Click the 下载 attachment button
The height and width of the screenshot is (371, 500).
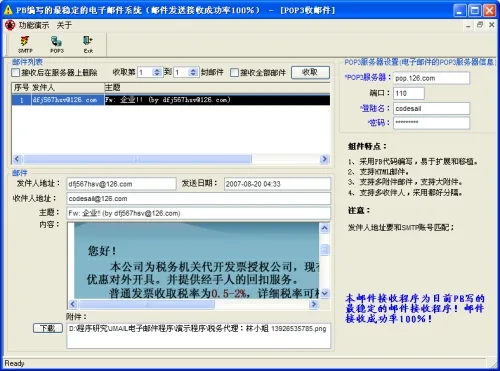(x=48, y=328)
